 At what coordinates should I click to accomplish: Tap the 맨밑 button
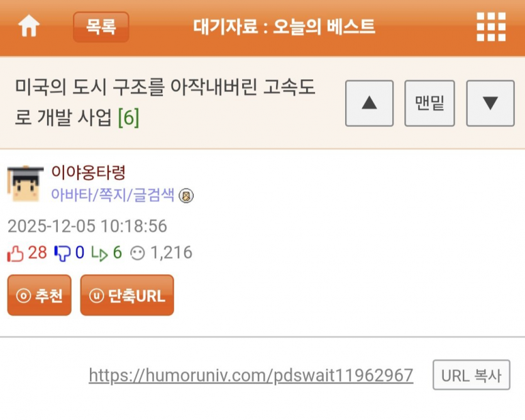(429, 103)
